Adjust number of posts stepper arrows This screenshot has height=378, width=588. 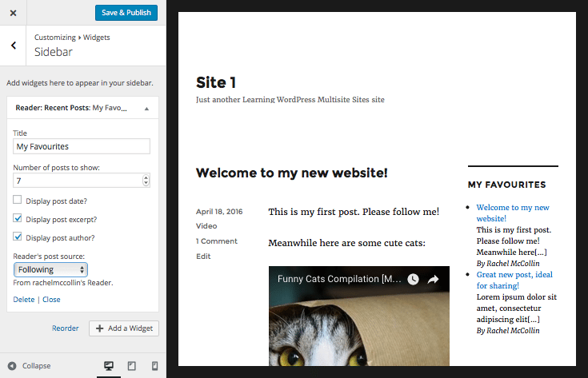click(146, 181)
